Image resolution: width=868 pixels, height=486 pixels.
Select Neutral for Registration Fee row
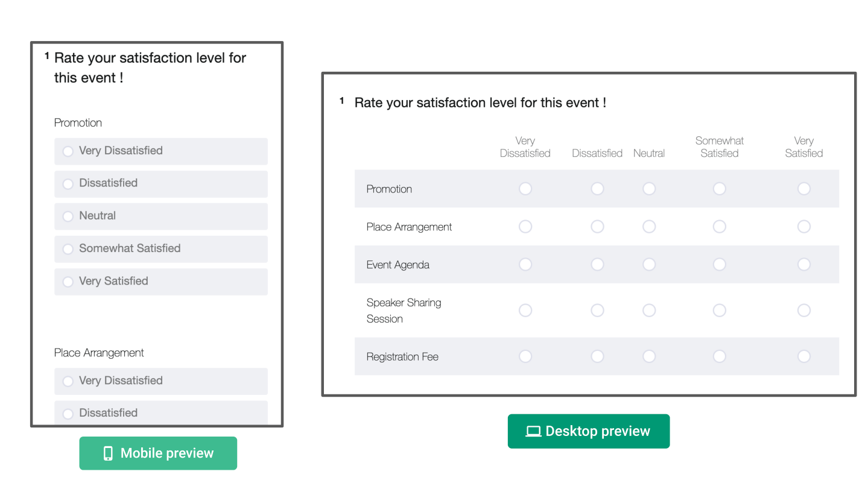[x=648, y=356]
